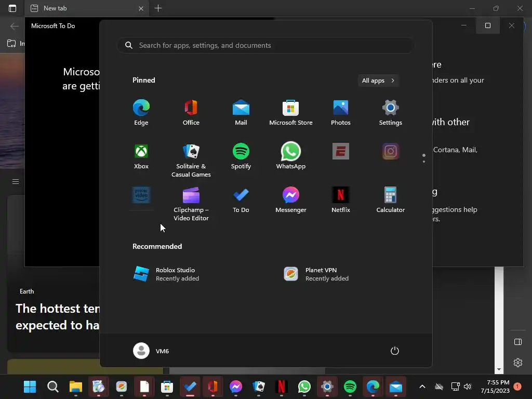Launch the Photos app
Viewport: 532px width, 399px height.
tap(341, 113)
